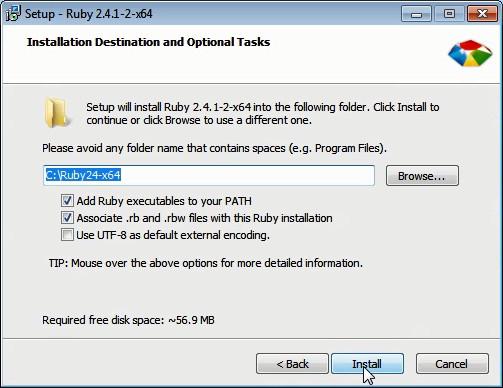Open the Browse... folder dialog
Screen dimensions: 503x388
pyautogui.click(x=422, y=176)
